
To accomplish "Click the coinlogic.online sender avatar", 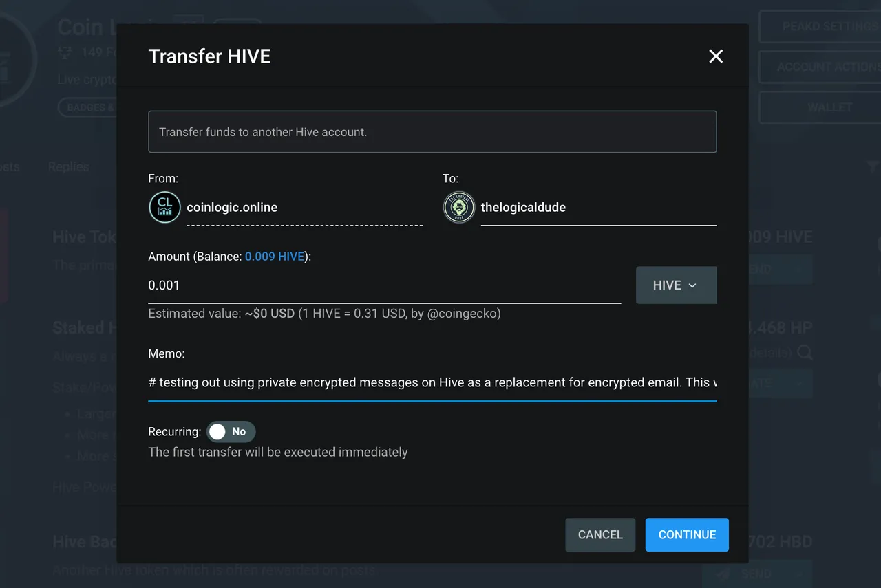I will point(165,207).
